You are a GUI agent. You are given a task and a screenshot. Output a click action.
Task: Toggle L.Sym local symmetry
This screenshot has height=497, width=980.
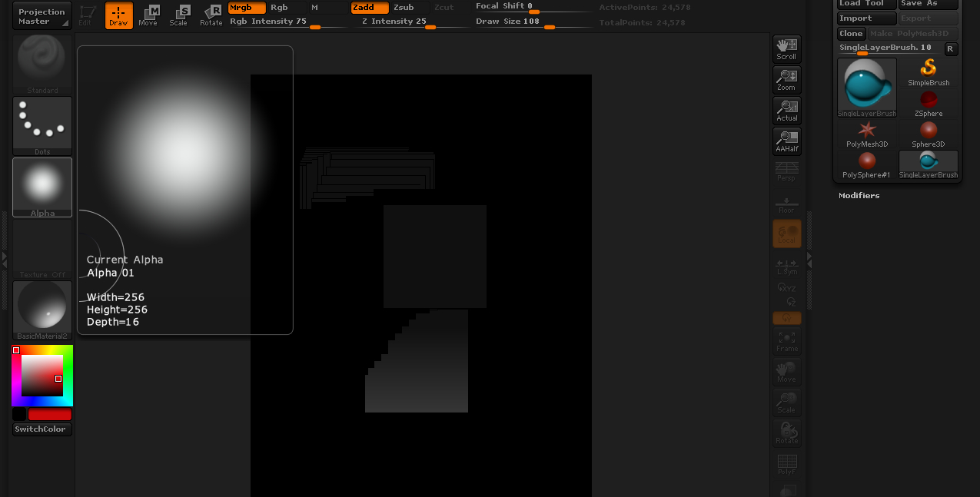point(786,266)
